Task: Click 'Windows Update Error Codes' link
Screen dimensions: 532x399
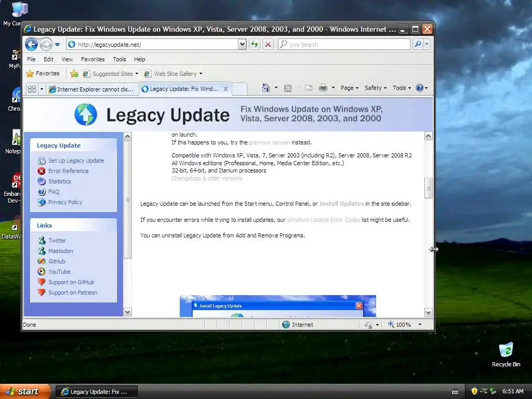Action: pyautogui.click(x=323, y=220)
